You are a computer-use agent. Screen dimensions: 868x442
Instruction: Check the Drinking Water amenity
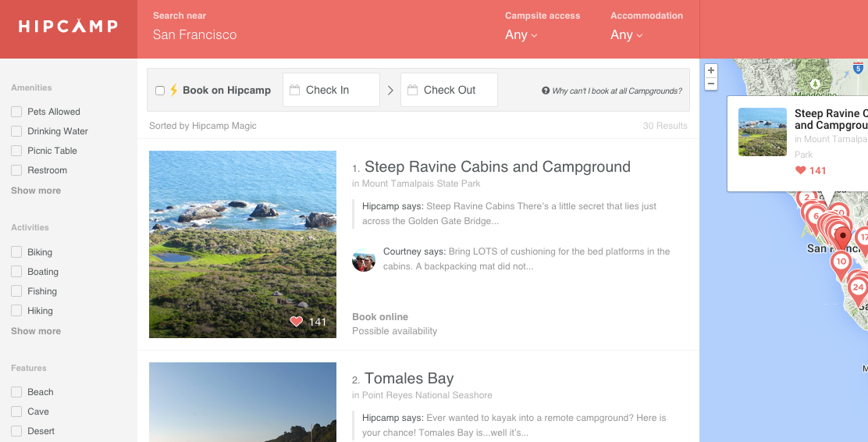point(16,131)
